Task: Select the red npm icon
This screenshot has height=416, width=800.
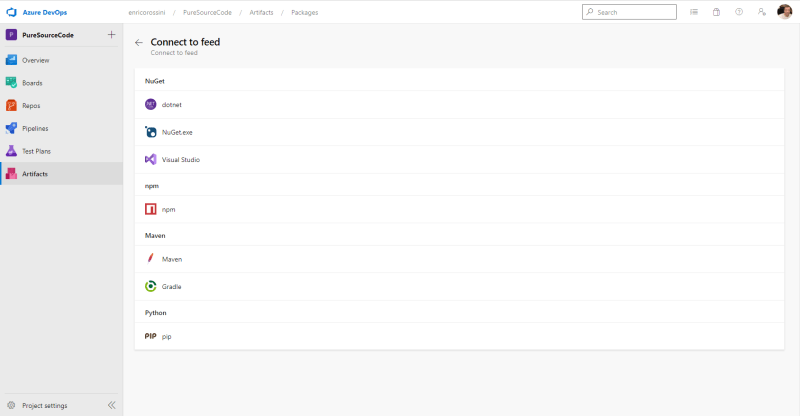Action: pyautogui.click(x=151, y=209)
